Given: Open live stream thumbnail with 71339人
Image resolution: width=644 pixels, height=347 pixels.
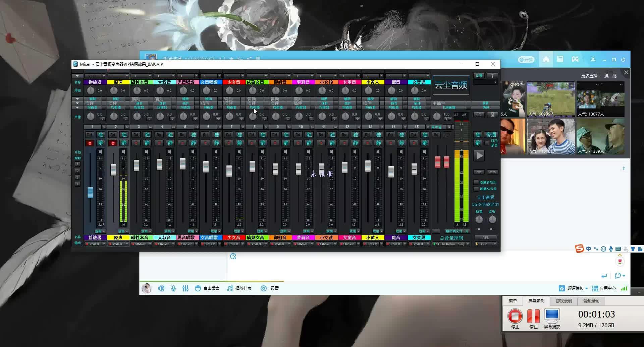Looking at the screenshot, I should pos(600,136).
